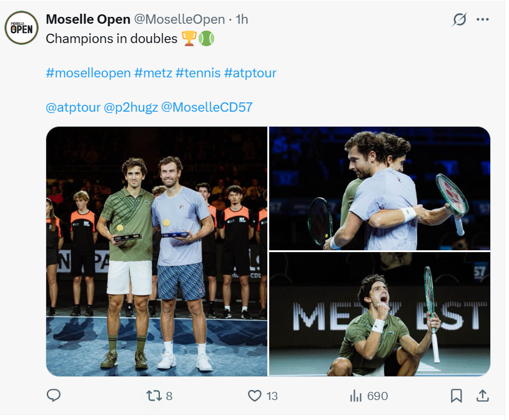Image resolution: width=509 pixels, height=420 pixels.
Task: Click the 1h timestamp link
Action: pyautogui.click(x=242, y=19)
